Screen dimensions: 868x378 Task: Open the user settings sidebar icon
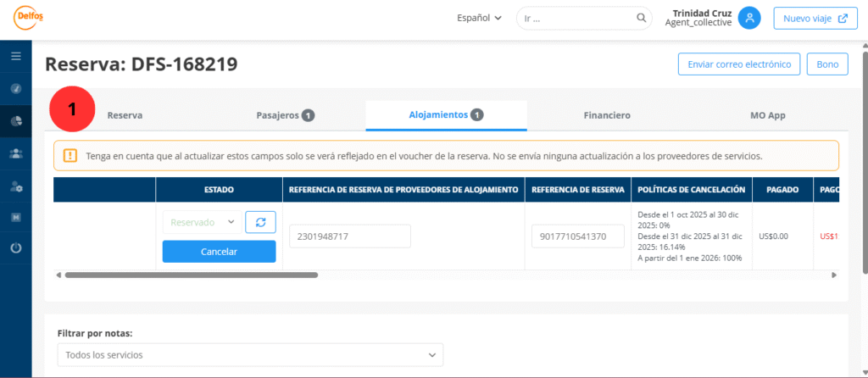point(15,186)
